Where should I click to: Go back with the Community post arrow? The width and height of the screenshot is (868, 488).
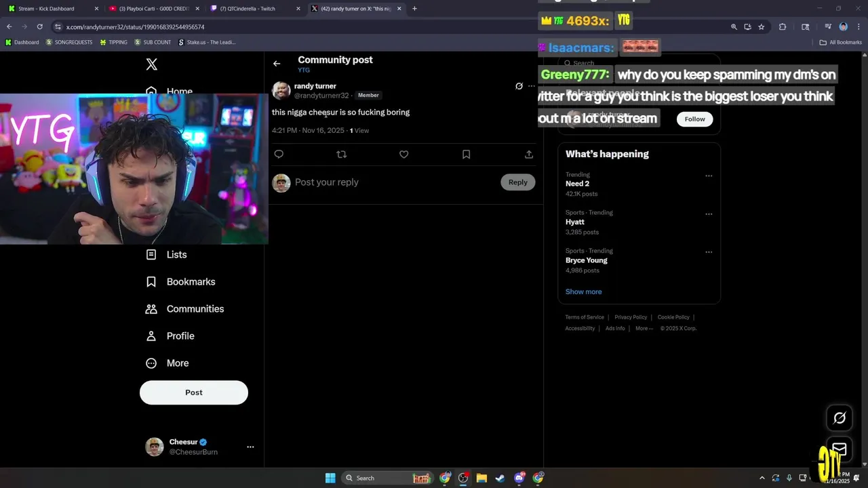point(277,64)
